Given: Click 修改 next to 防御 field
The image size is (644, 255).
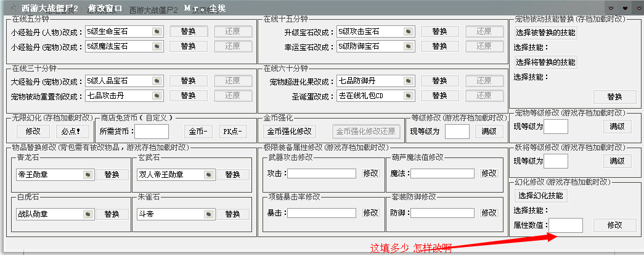Looking at the screenshot, I should tap(489, 212).
